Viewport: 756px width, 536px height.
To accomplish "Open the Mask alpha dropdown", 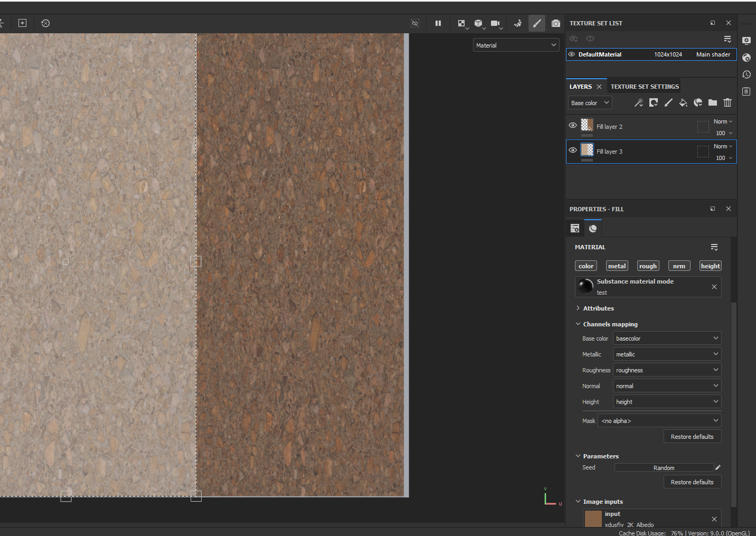I will 659,420.
